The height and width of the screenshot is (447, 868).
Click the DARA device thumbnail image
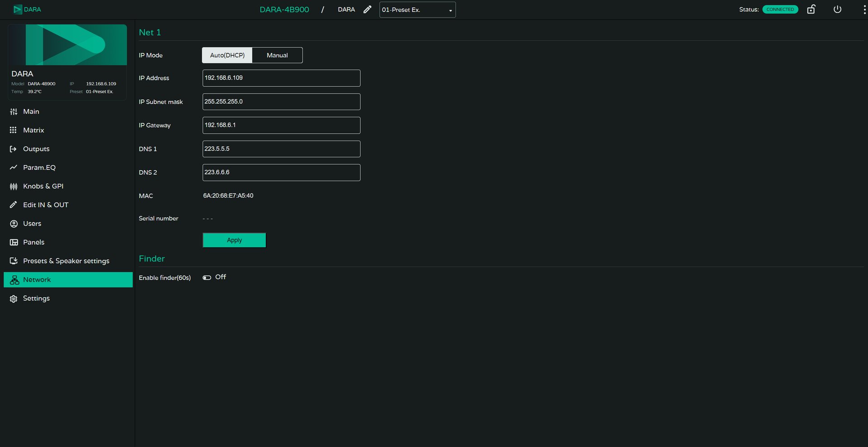click(67, 45)
